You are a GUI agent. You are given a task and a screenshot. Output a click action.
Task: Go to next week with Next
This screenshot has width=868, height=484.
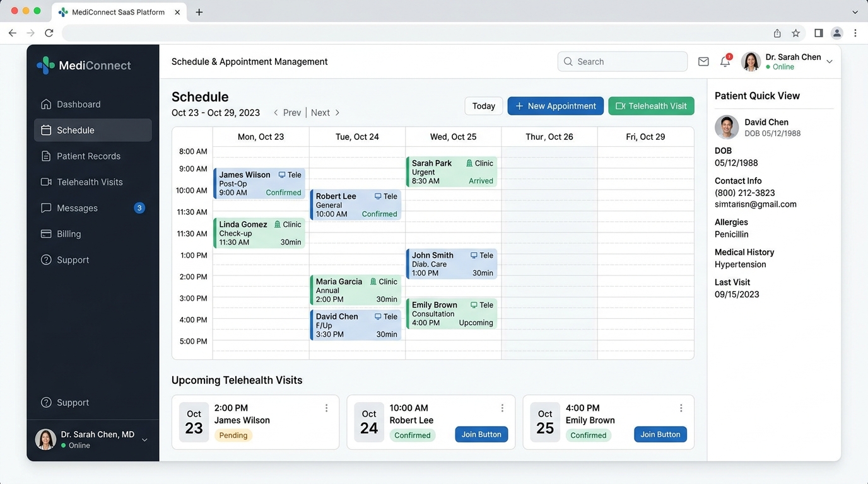325,113
